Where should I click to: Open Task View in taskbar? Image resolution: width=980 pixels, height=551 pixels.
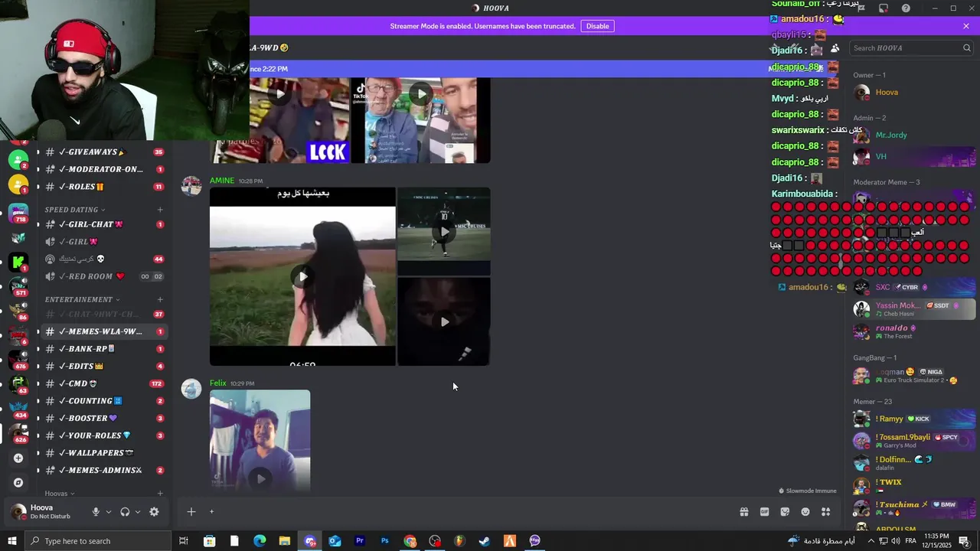click(x=184, y=541)
